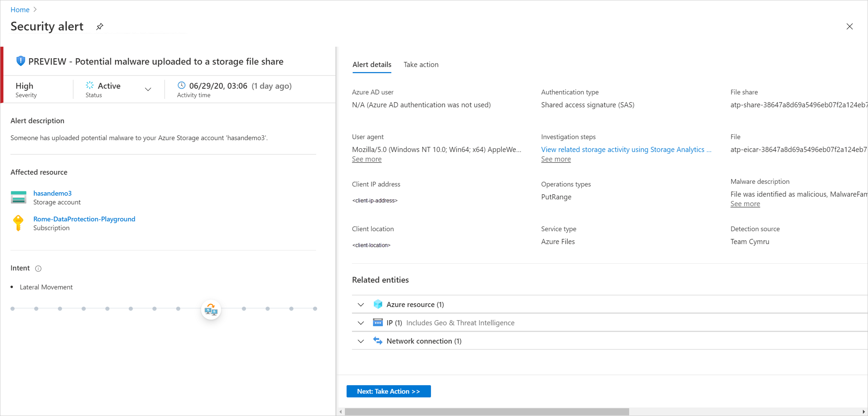Click the IP entity icon
The height and width of the screenshot is (416, 868).
click(378, 322)
